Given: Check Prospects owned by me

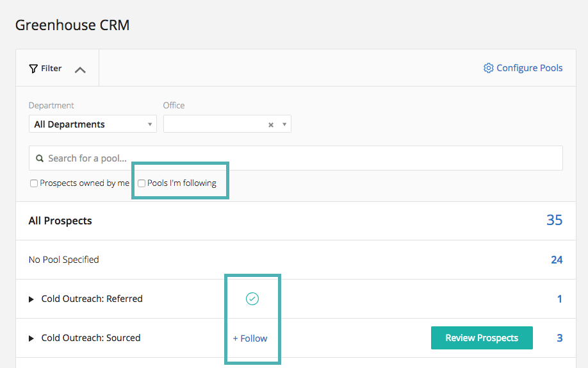Looking at the screenshot, I should tap(34, 183).
